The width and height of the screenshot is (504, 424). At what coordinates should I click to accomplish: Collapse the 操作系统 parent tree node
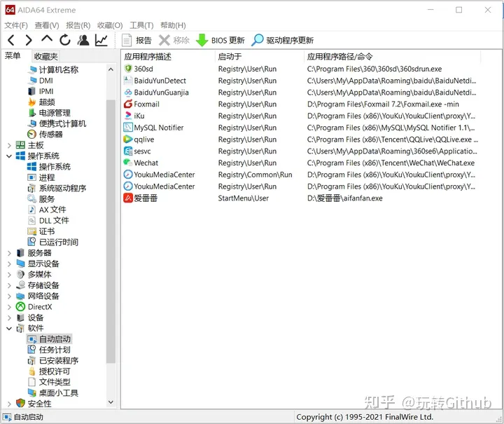click(x=9, y=156)
